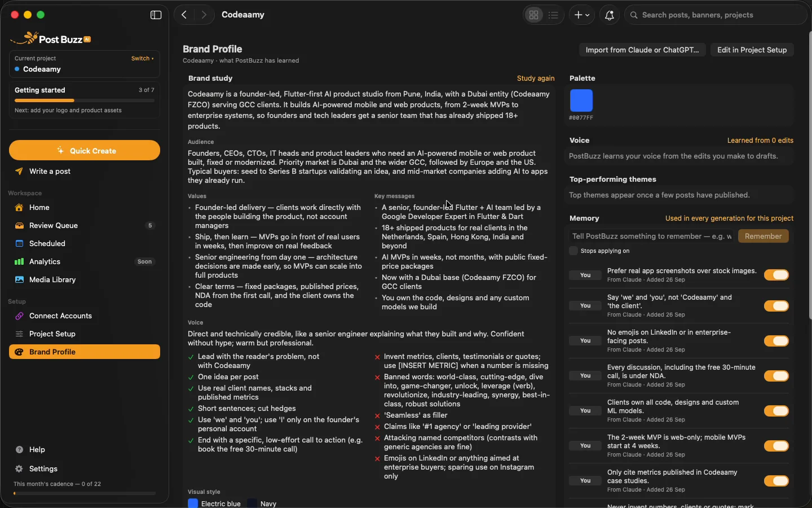Screen dimensions: 812x508
Task: Open the Switch project dropdown
Action: click(143, 59)
